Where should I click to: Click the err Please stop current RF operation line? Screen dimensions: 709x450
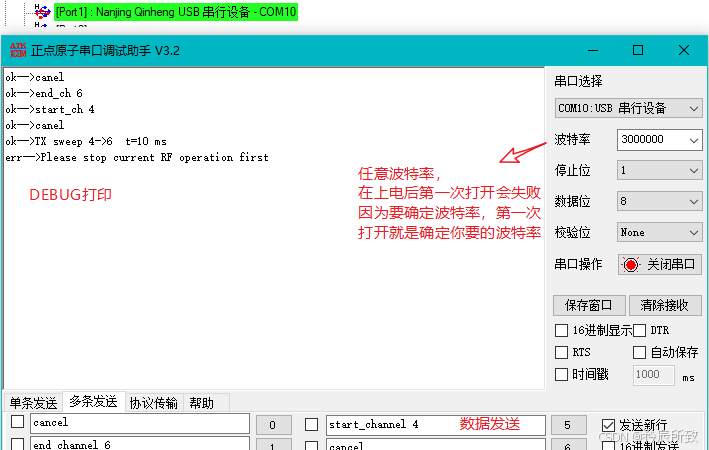pos(137,157)
